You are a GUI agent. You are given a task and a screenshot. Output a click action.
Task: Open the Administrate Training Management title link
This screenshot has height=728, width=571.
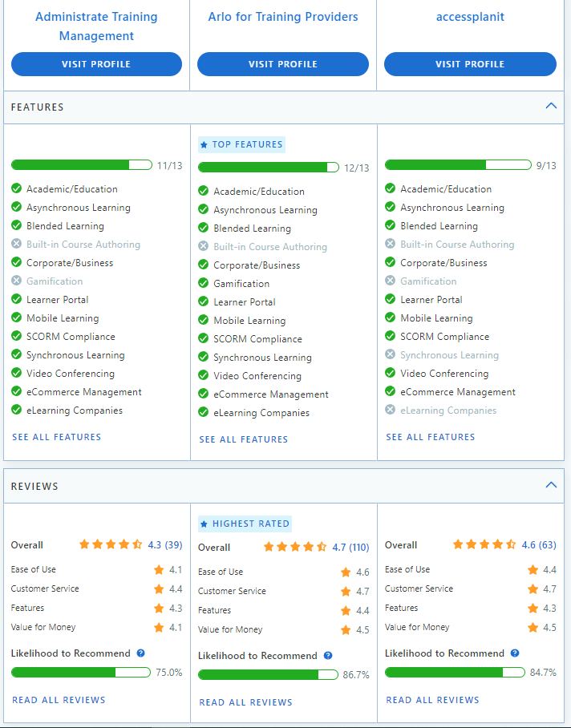pos(96,26)
